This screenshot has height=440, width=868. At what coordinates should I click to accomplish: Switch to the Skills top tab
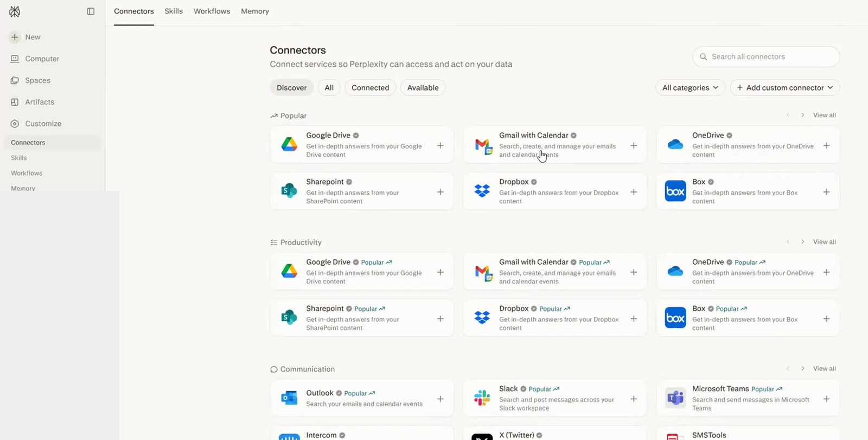(174, 11)
